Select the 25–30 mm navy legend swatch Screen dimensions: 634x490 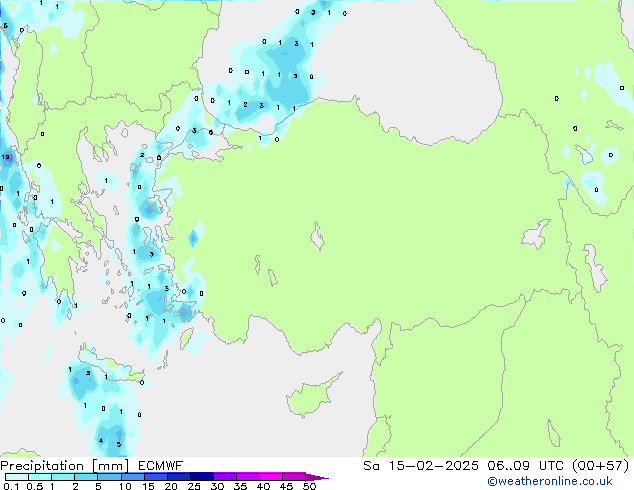click(x=202, y=477)
